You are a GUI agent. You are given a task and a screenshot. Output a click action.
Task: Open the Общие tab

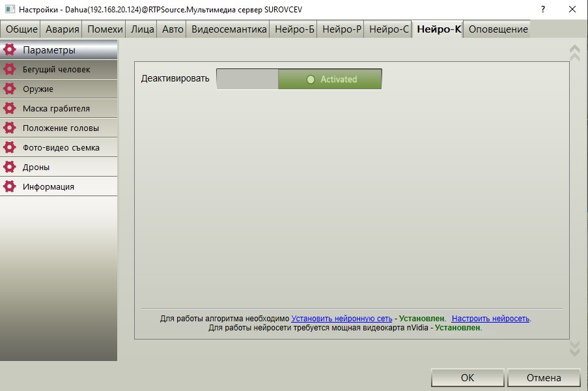21,29
